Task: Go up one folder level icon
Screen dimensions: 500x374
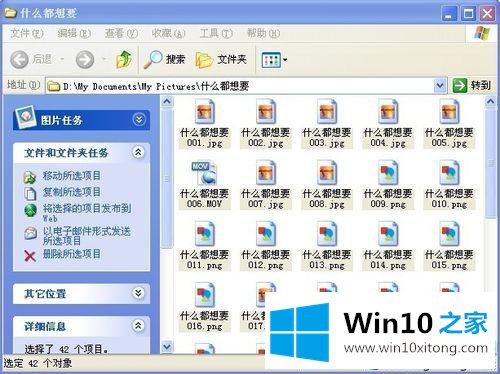Action: (x=123, y=59)
